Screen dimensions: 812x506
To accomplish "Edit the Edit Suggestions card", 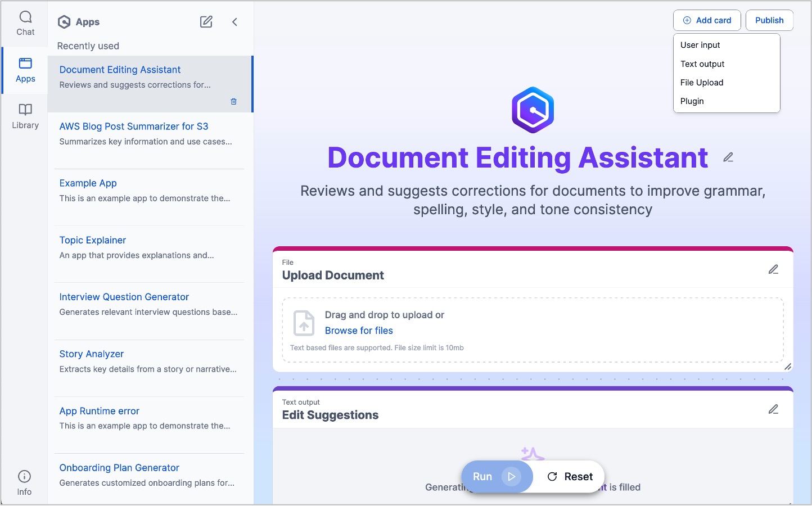I will [x=773, y=409].
